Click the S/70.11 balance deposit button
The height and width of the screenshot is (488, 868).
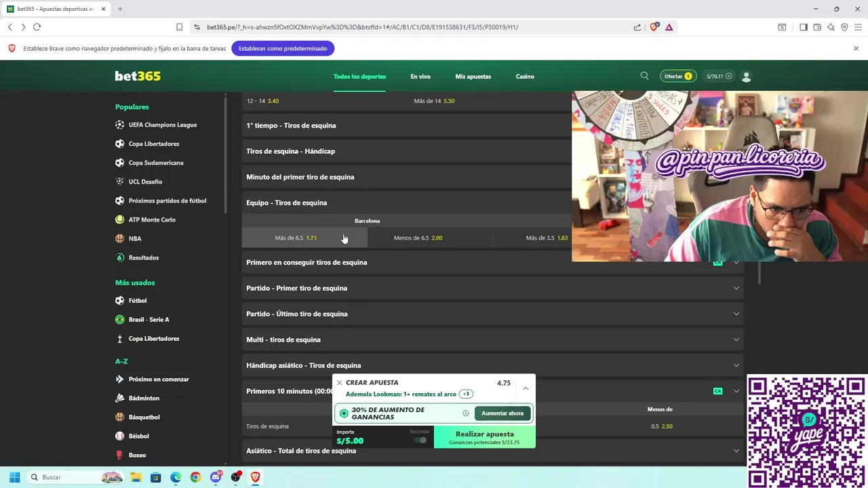coord(719,77)
